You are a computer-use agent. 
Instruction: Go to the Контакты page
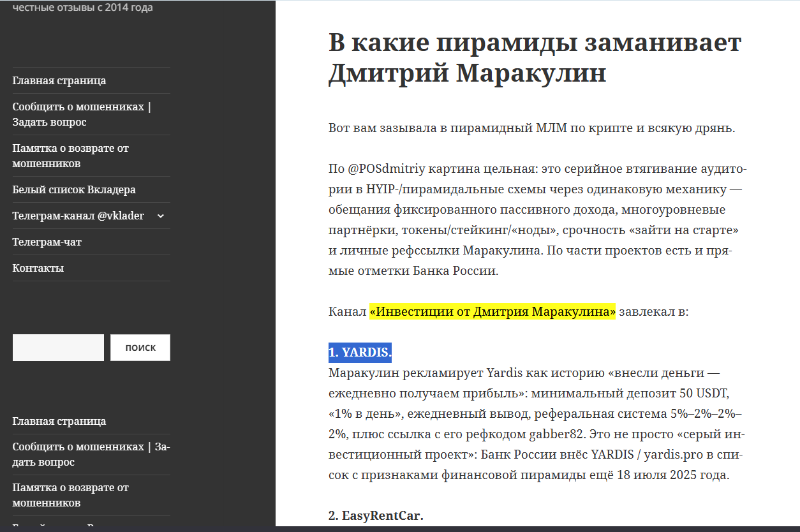(38, 268)
